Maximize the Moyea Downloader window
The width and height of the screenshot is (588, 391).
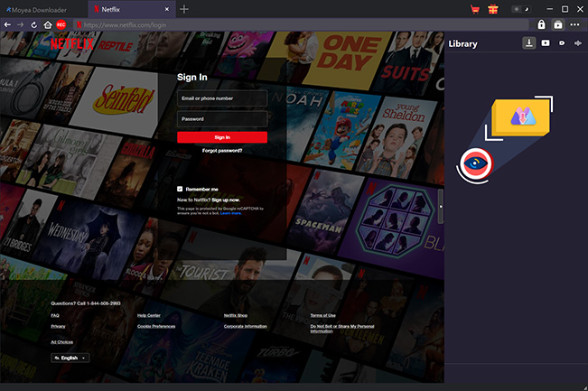[565, 9]
